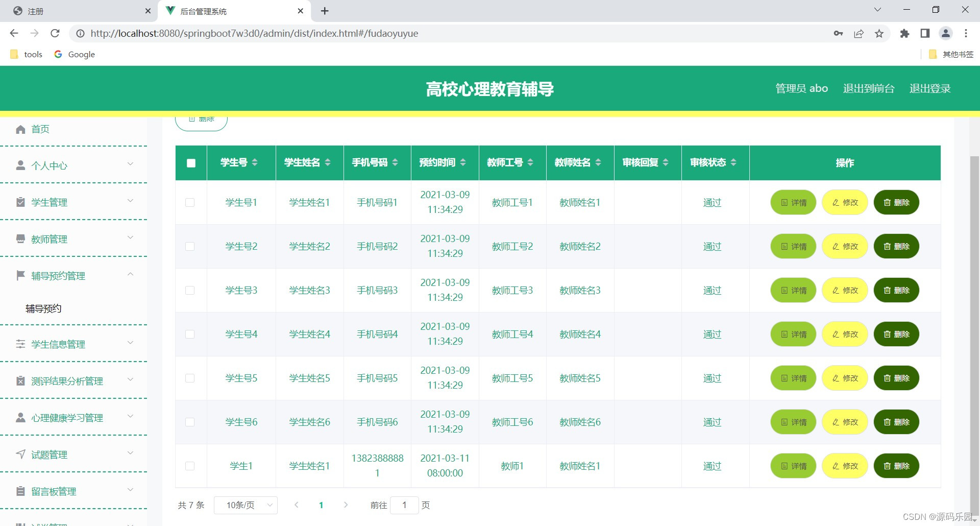Click the browser address bar URL
Image resolution: width=980 pixels, height=526 pixels.
tap(254, 33)
